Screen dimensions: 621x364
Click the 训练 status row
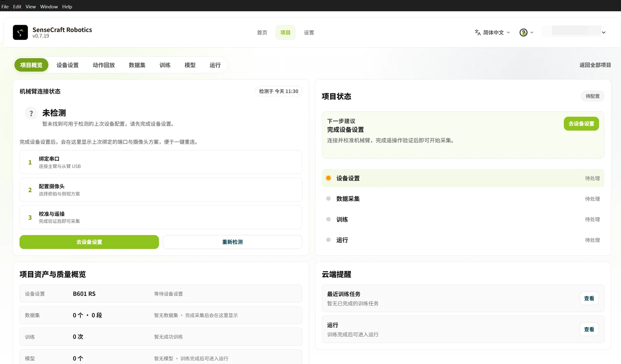point(463,219)
